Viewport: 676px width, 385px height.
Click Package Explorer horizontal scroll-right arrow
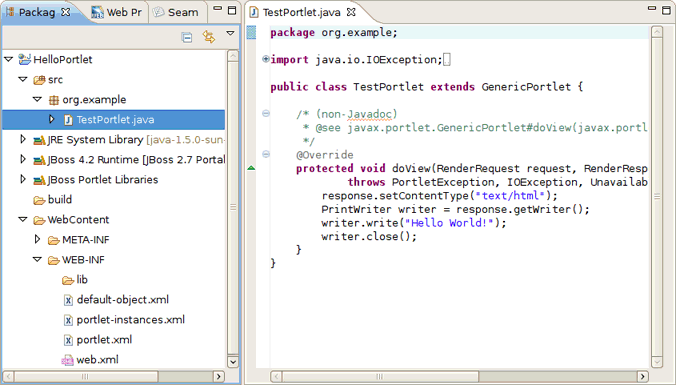(219, 376)
